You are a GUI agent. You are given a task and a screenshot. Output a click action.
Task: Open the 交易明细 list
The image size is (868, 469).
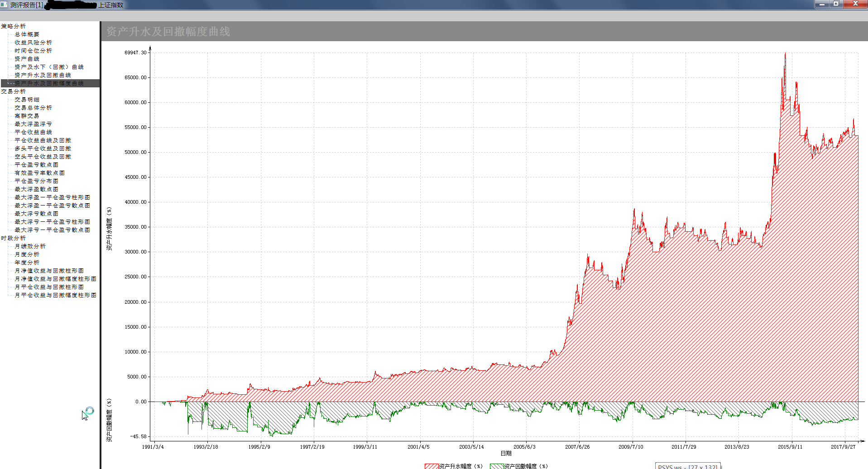(x=27, y=100)
